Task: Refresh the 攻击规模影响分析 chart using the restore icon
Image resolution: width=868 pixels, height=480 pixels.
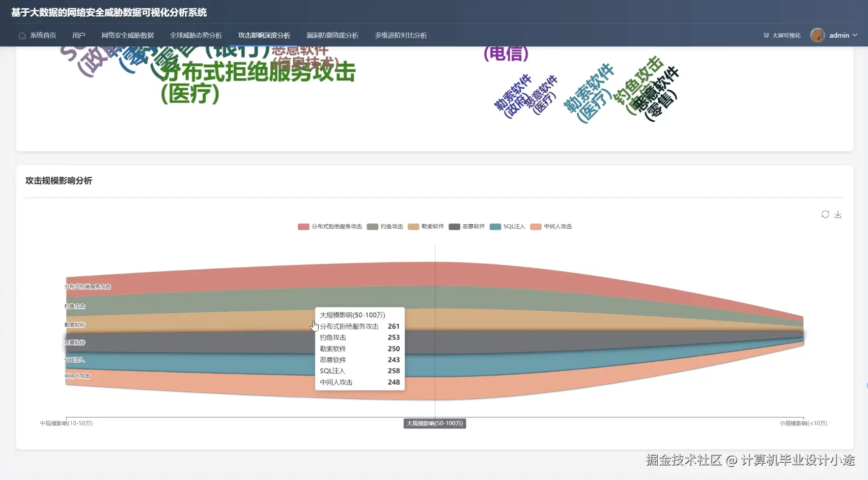Action: (825, 215)
